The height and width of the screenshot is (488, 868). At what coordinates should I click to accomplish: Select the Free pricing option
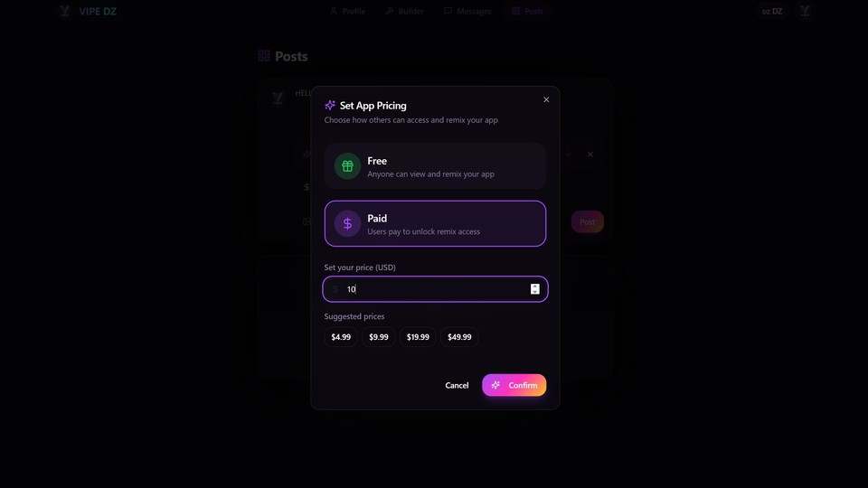coord(435,166)
